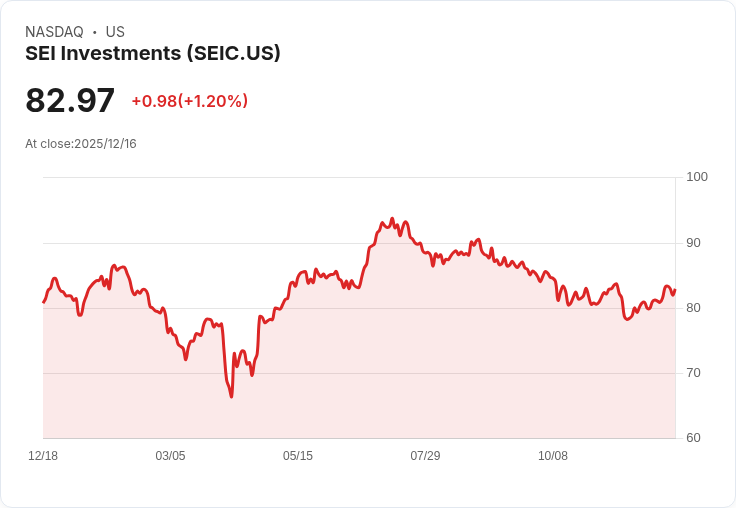Click the leftmost start of the price line
This screenshot has height=508, width=736.
(43, 302)
